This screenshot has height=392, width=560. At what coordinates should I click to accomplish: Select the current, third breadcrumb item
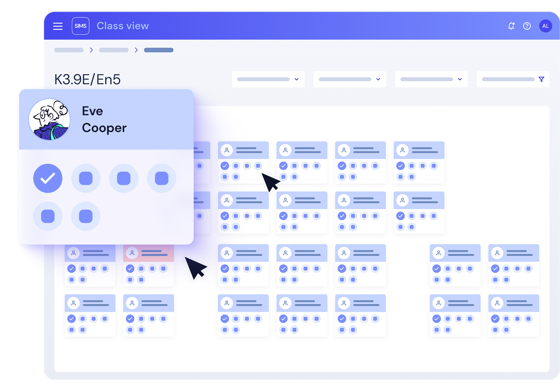(x=159, y=50)
